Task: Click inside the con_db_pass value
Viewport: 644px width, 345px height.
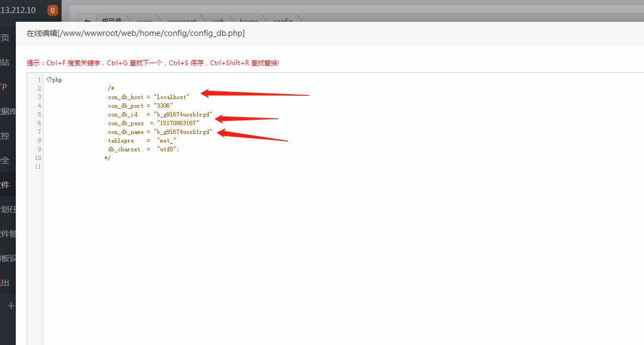Action: pyautogui.click(x=178, y=123)
